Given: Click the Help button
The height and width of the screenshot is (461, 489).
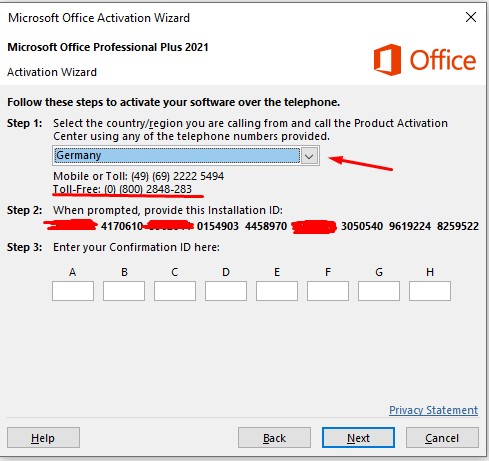Looking at the screenshot, I should 43,438.
